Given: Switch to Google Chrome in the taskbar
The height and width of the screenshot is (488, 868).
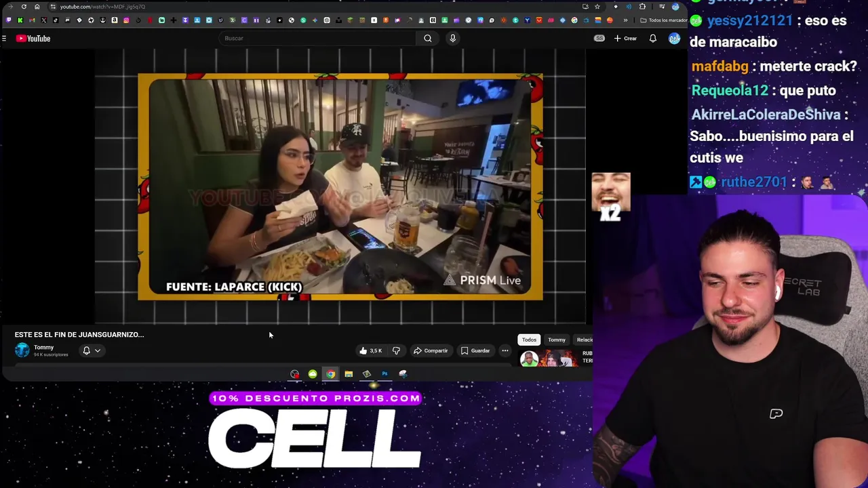Looking at the screenshot, I should 330,373.
